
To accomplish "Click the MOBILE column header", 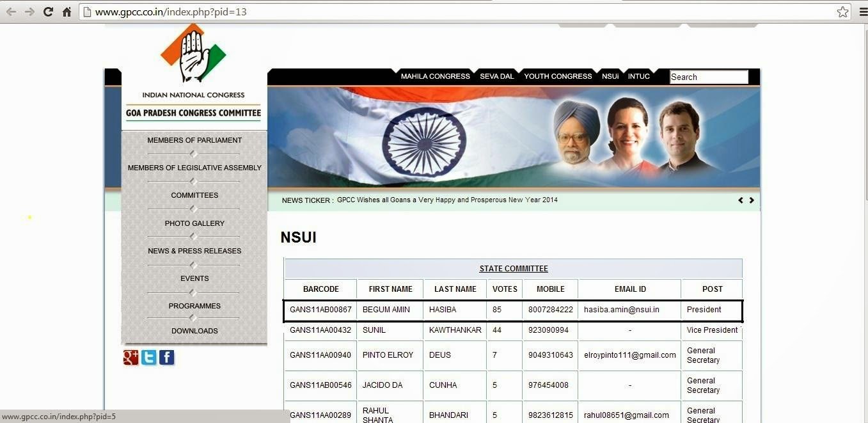I will pyautogui.click(x=551, y=289).
